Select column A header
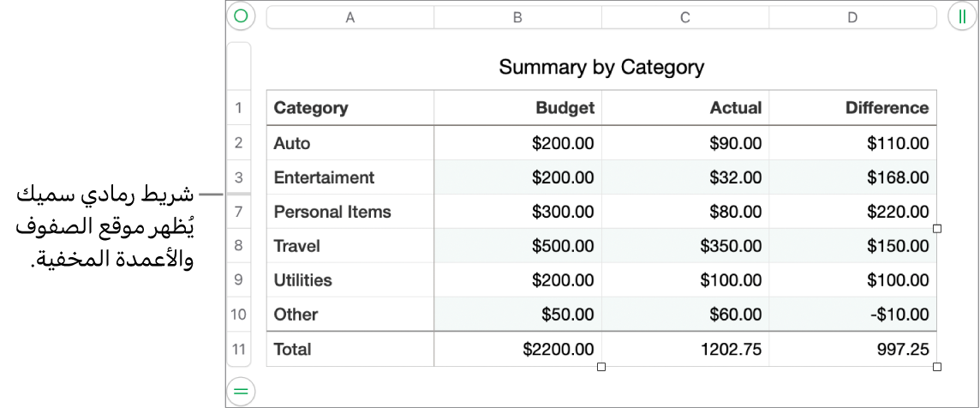 pyautogui.click(x=350, y=17)
